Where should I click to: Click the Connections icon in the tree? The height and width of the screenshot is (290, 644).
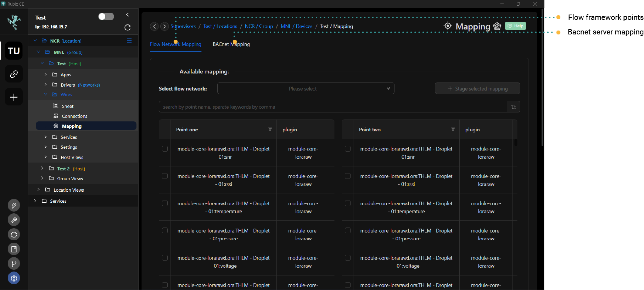point(56,116)
